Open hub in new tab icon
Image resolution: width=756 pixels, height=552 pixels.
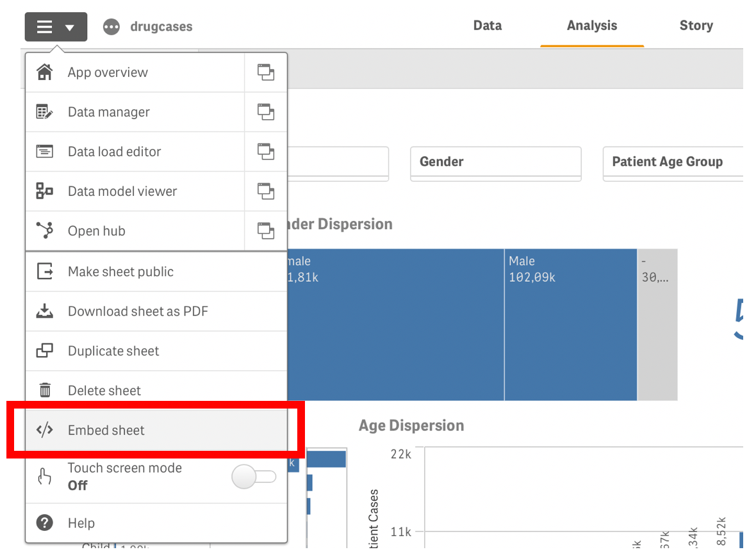[265, 231]
